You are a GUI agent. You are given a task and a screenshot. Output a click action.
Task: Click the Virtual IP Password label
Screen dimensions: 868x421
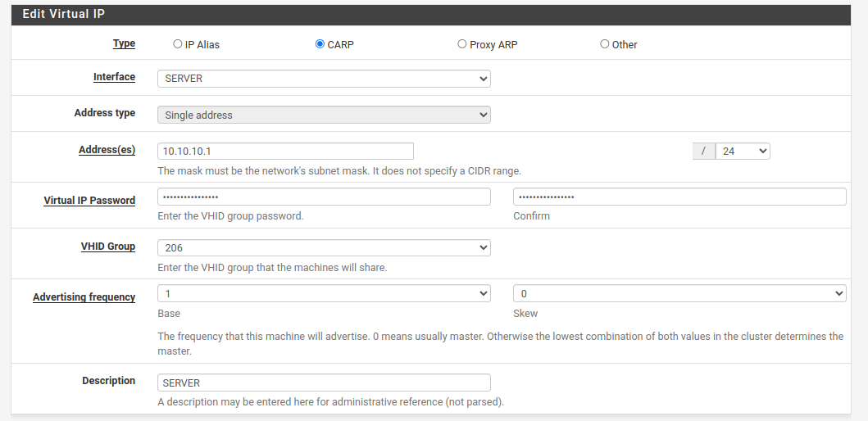pos(89,201)
